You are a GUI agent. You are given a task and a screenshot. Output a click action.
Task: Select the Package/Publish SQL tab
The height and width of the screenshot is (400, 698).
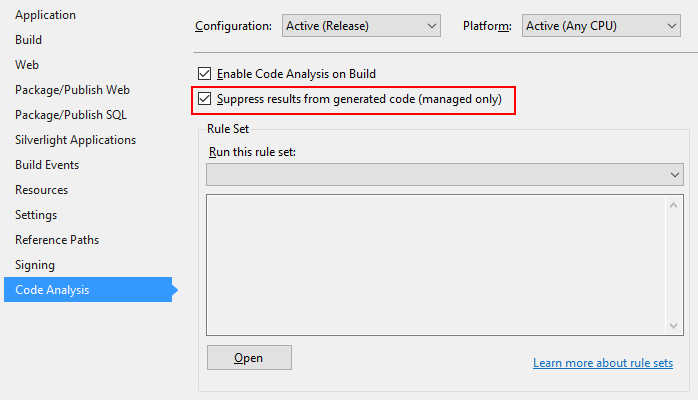click(71, 115)
